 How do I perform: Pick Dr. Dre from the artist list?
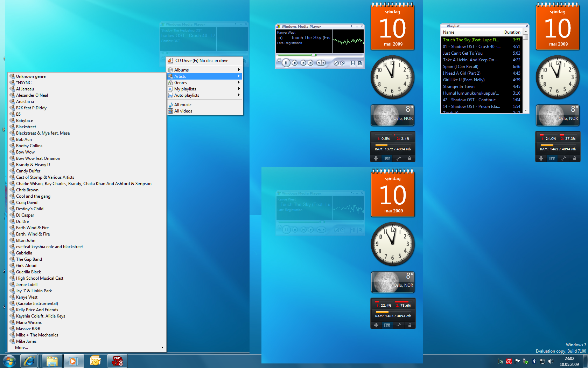[87, 222]
